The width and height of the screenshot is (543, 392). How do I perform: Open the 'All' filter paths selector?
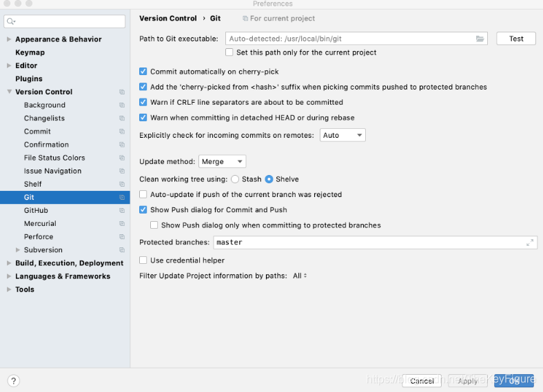tap(300, 276)
